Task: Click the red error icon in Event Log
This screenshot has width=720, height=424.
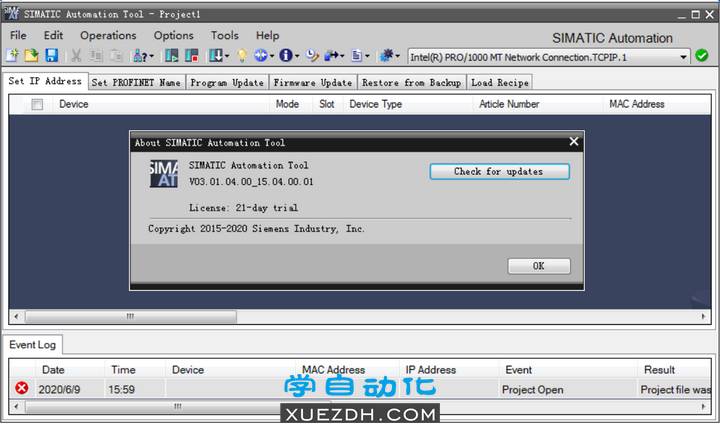Action: tap(22, 388)
